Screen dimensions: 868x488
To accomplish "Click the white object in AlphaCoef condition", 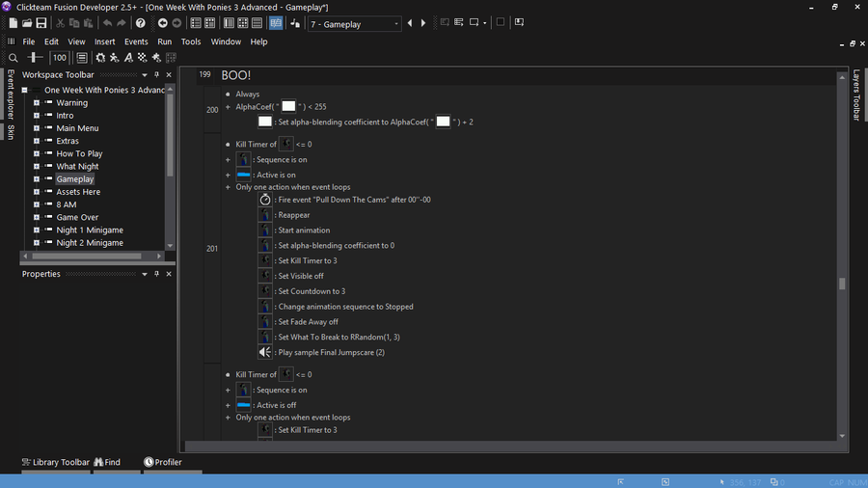I will pyautogui.click(x=288, y=106).
